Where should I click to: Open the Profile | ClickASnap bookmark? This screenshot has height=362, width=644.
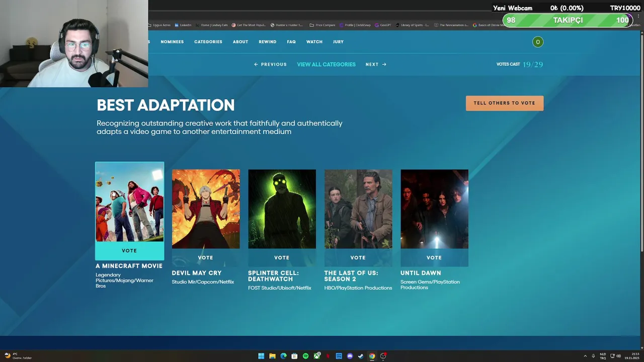point(355,25)
